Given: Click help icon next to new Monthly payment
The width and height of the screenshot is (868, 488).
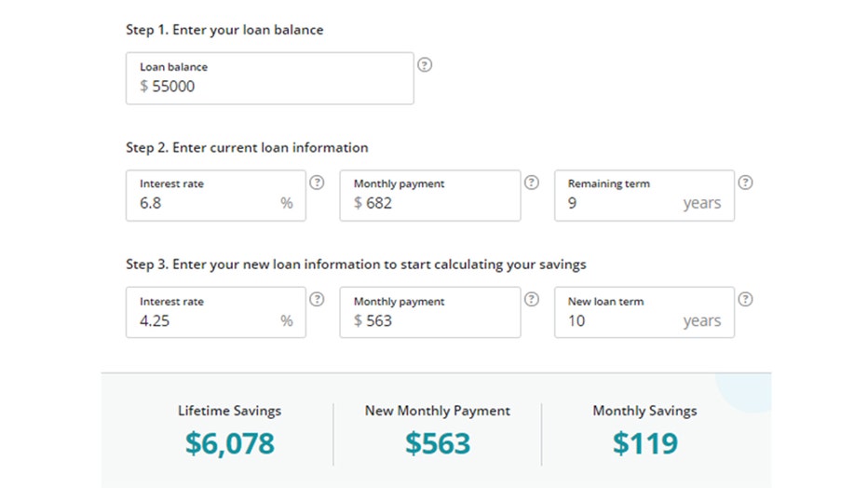Looking at the screenshot, I should (532, 300).
